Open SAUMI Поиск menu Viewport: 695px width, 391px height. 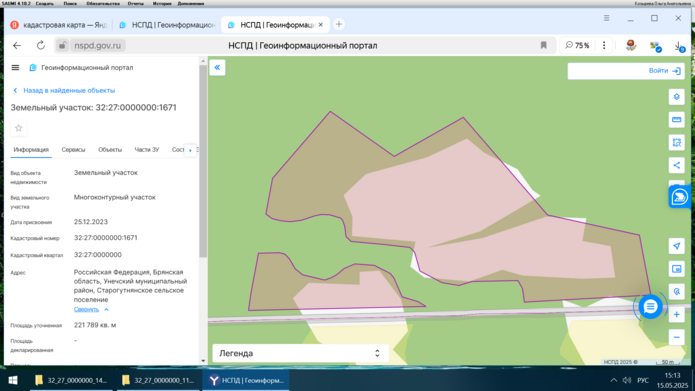tap(70, 4)
